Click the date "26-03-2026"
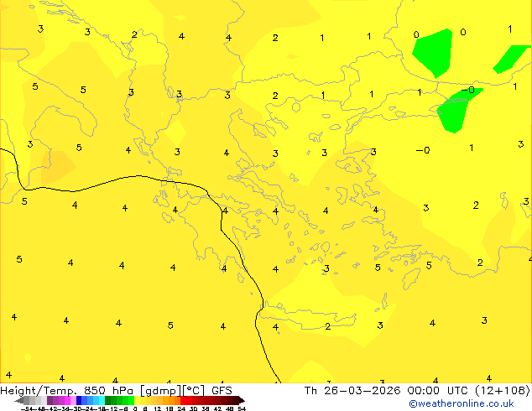The width and height of the screenshot is (532, 411). tap(362, 391)
